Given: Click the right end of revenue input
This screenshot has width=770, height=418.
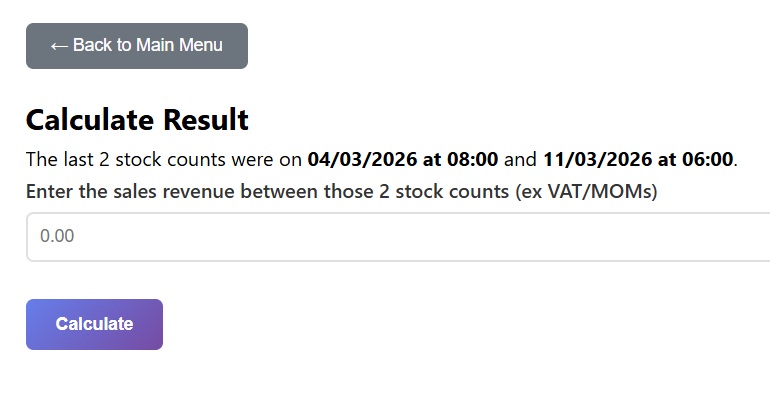Looking at the screenshot, I should pyautogui.click(x=750, y=237).
